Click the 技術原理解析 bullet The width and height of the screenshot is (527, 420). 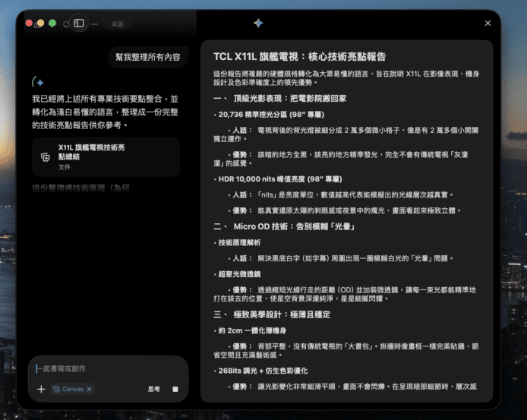237,242
